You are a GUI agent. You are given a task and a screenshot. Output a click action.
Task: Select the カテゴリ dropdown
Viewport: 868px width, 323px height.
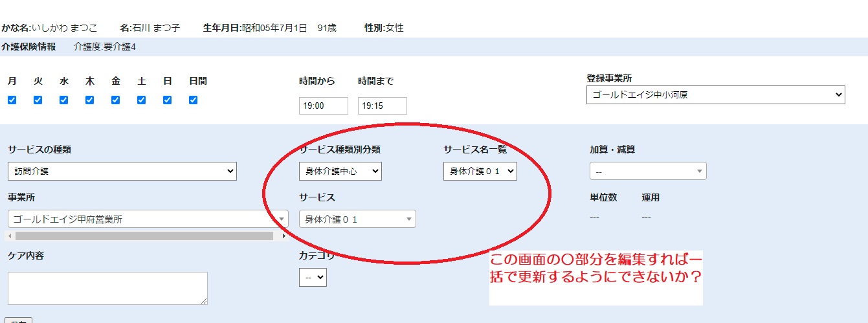pos(313,278)
